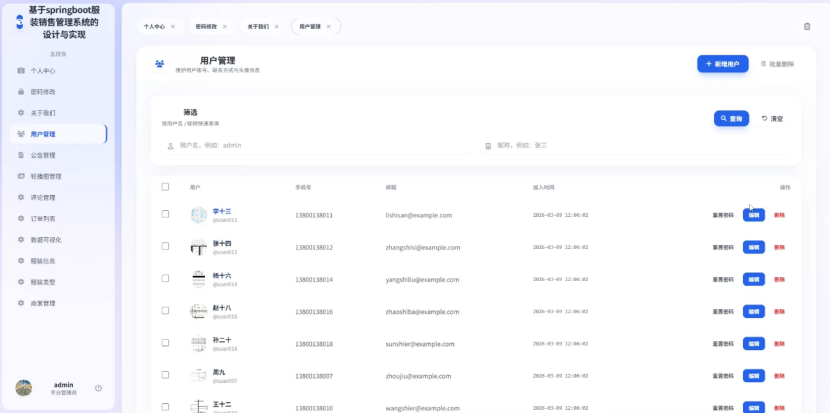Click the power logout icon next to admin
Viewport: 830px width, 413px height.
(x=98, y=388)
